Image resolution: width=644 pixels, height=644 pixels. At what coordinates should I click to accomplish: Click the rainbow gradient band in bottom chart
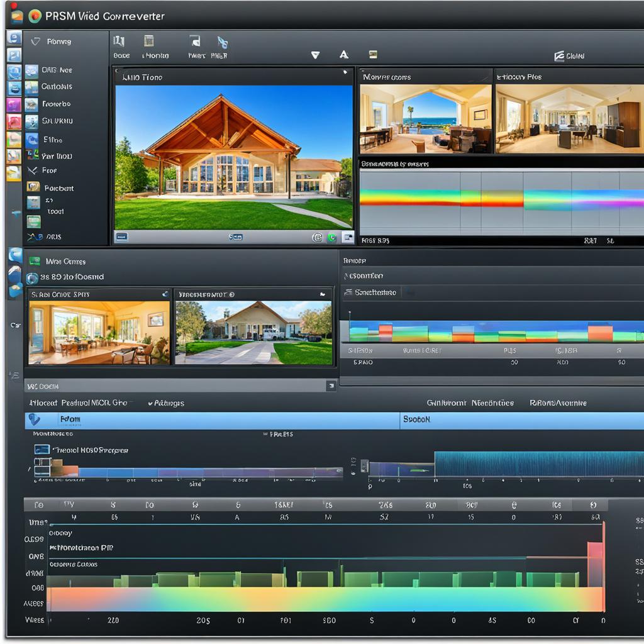click(x=325, y=599)
